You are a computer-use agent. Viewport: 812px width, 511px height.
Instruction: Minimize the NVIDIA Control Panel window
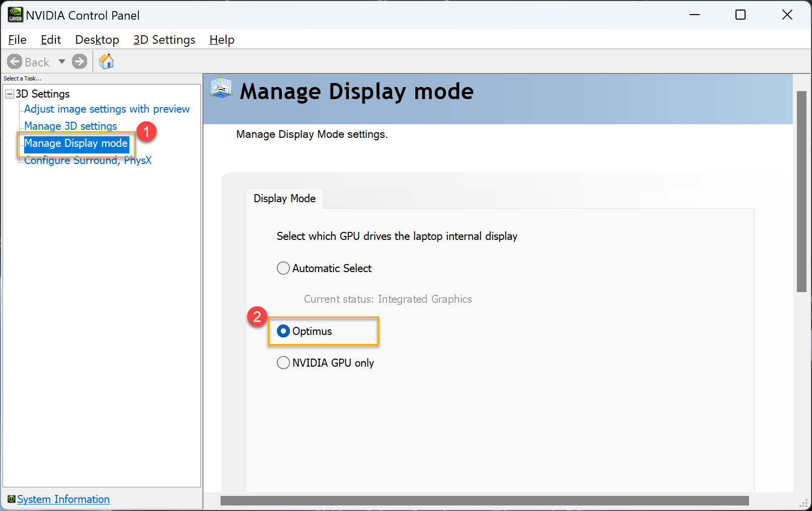point(695,15)
